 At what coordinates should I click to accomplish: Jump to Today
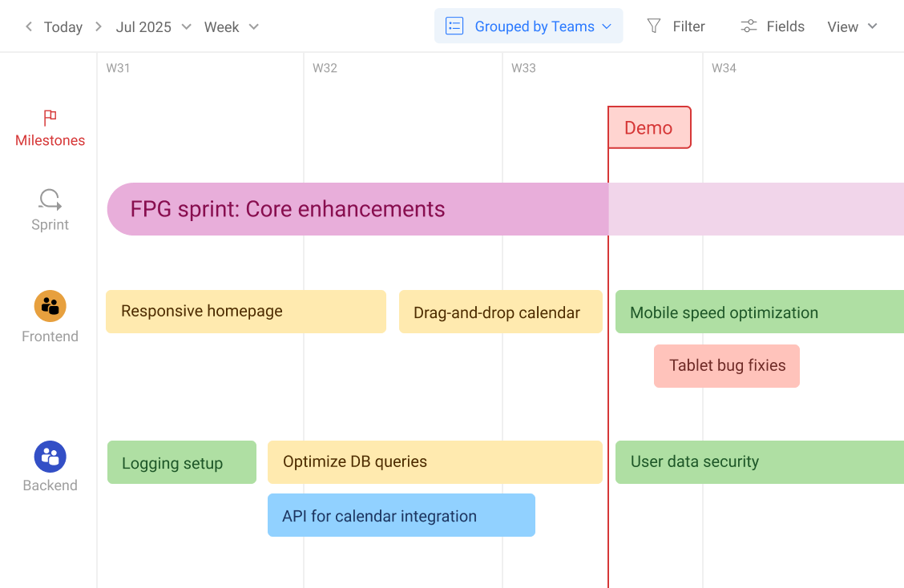[x=63, y=26]
